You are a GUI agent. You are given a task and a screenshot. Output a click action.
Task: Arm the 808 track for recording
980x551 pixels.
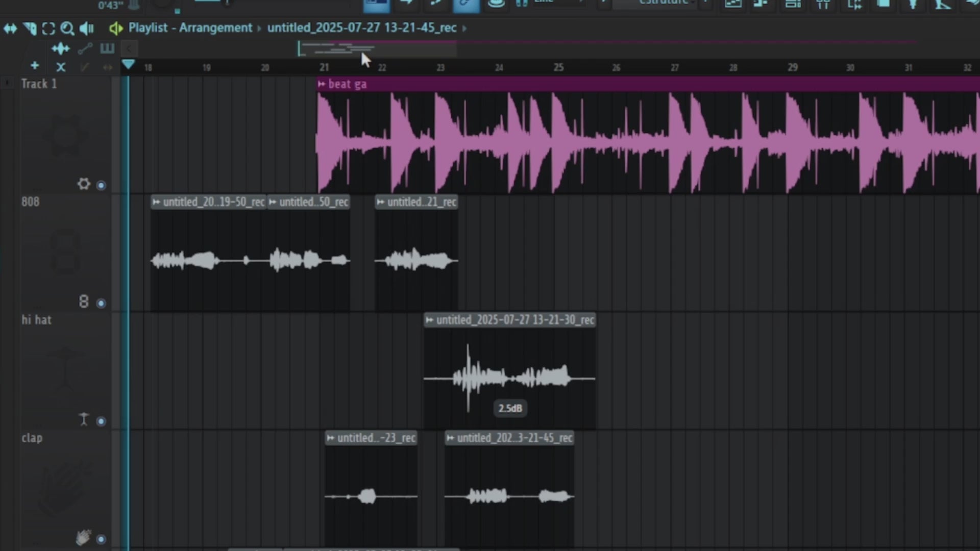pos(101,303)
